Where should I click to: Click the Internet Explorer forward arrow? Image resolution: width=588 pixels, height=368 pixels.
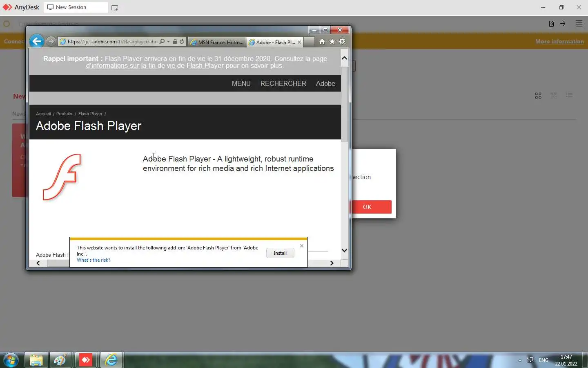51,41
